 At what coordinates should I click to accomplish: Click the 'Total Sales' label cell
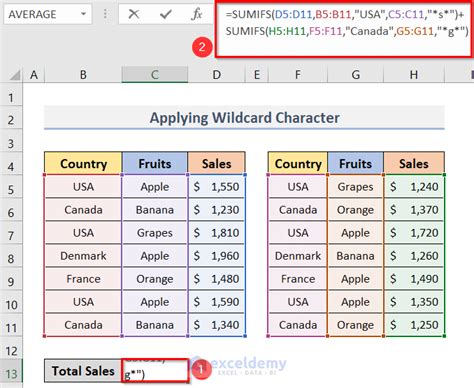(x=83, y=371)
